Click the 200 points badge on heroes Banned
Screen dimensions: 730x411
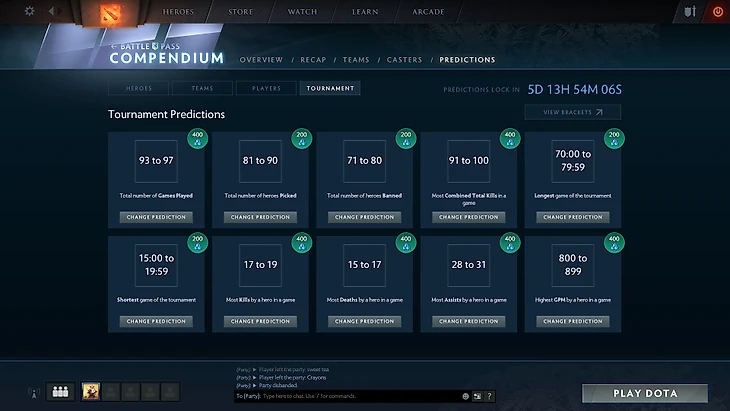(406, 138)
